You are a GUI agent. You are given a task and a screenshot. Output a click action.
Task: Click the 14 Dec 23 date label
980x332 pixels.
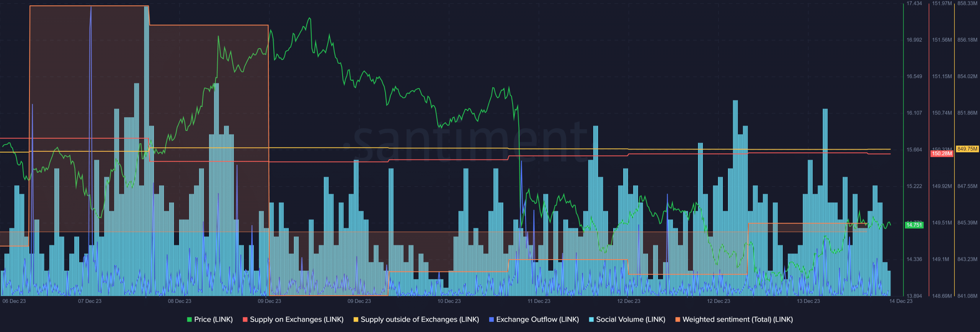click(x=901, y=301)
